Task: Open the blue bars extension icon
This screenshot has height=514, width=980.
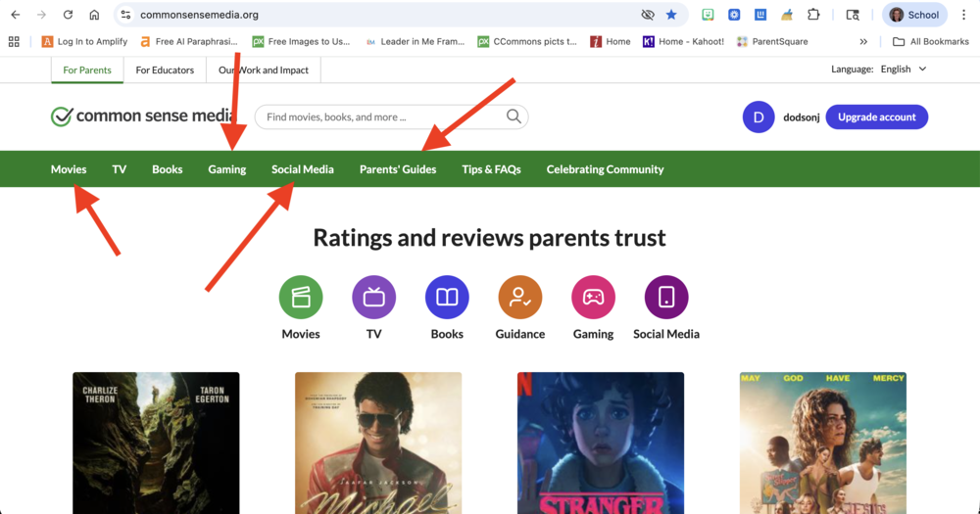Action: coord(760,15)
